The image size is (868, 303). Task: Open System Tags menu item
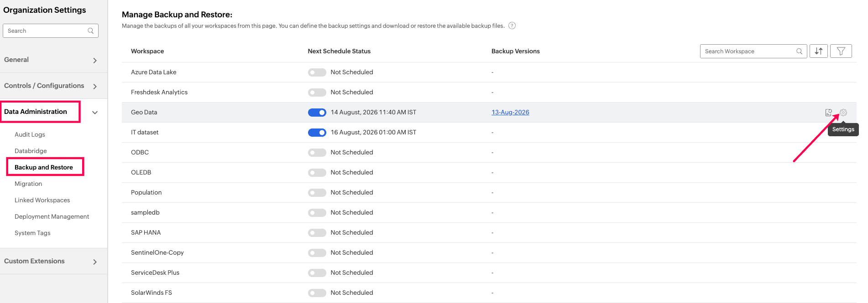pyautogui.click(x=32, y=233)
